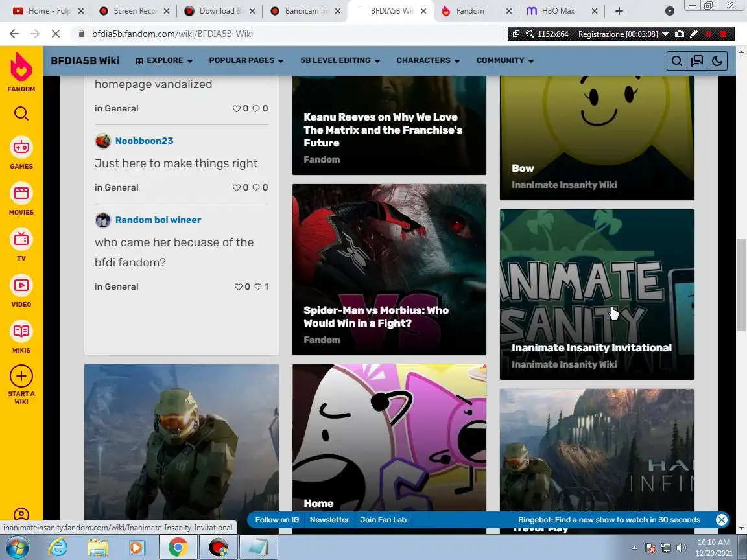Click the Join Fan Lab link
Image resolution: width=747 pixels, height=560 pixels.
click(383, 520)
